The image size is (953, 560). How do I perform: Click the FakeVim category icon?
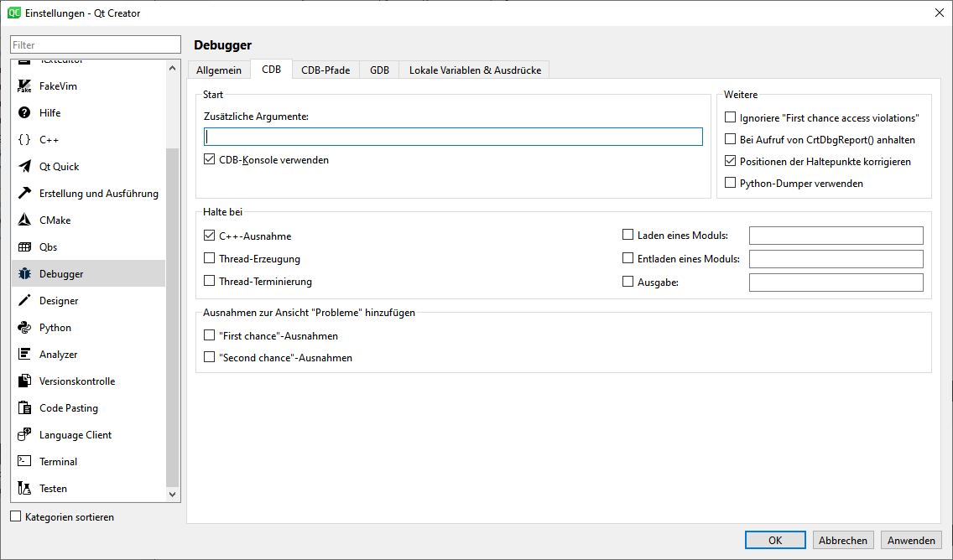[x=24, y=86]
